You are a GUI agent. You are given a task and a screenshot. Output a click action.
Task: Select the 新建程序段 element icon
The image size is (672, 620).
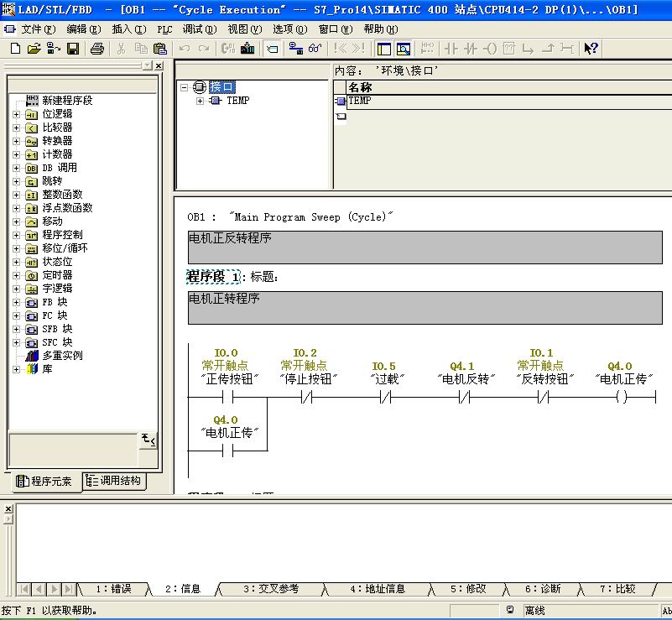click(32, 101)
